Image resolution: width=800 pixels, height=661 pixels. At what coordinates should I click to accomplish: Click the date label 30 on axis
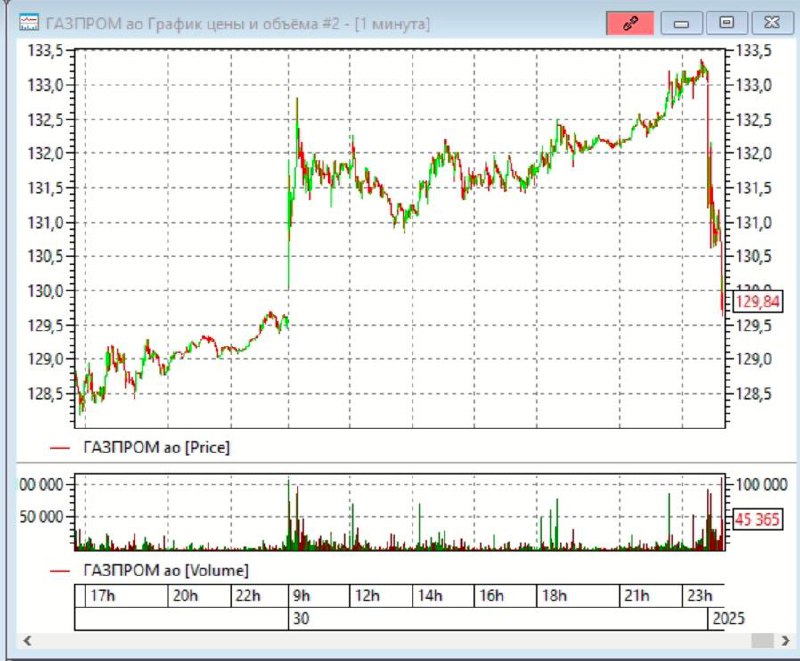pos(301,618)
